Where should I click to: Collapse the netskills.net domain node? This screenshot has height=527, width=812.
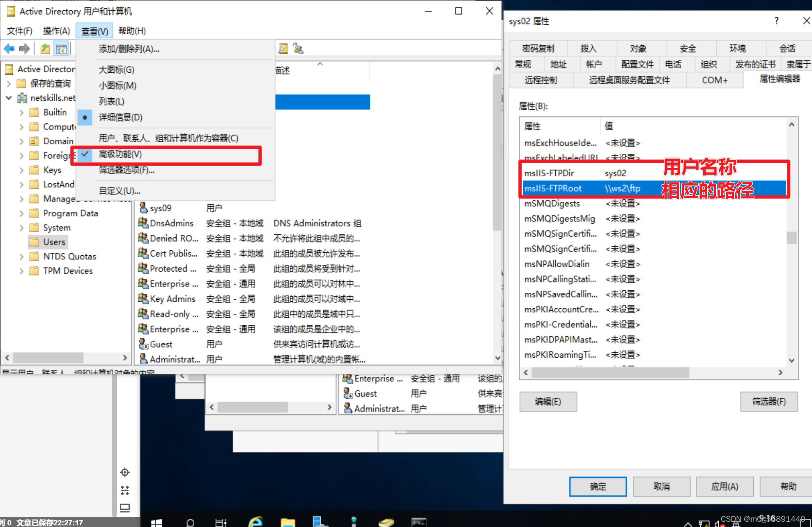coord(9,98)
